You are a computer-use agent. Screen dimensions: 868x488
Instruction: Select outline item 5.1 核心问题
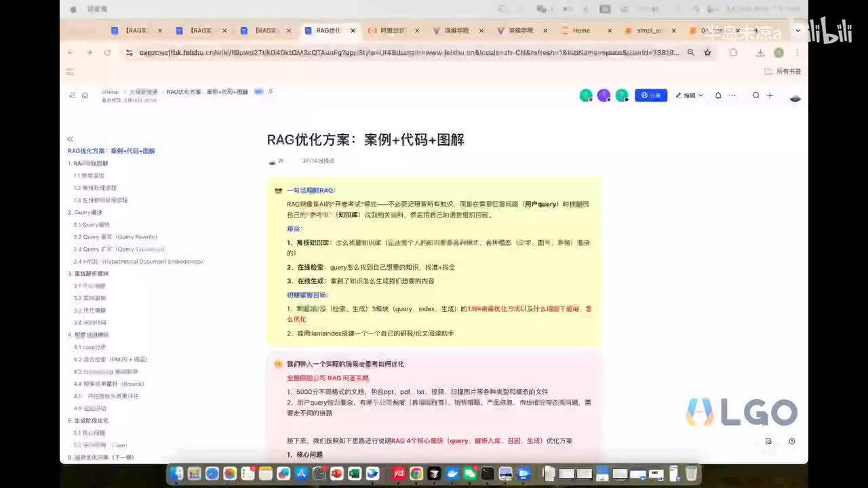click(x=90, y=432)
